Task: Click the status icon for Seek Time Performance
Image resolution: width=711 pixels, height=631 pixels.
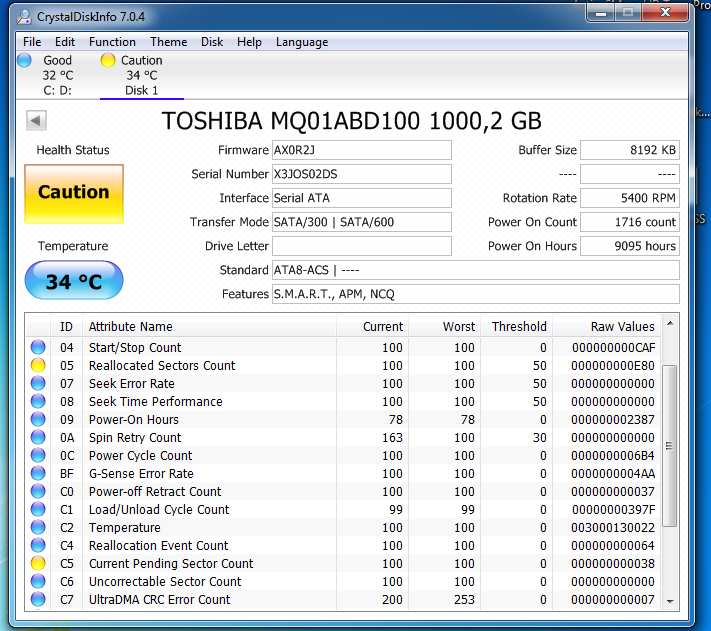Action: click(38, 401)
